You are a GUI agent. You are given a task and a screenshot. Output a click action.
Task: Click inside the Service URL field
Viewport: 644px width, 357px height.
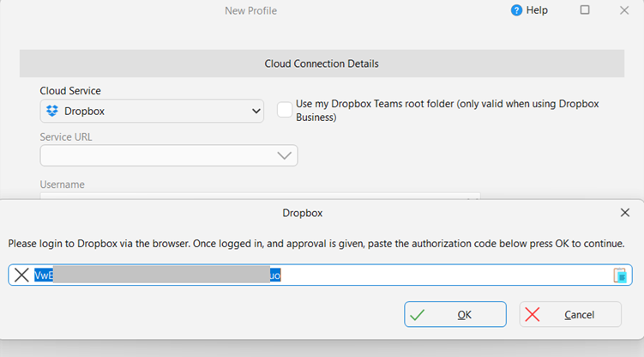(169, 155)
